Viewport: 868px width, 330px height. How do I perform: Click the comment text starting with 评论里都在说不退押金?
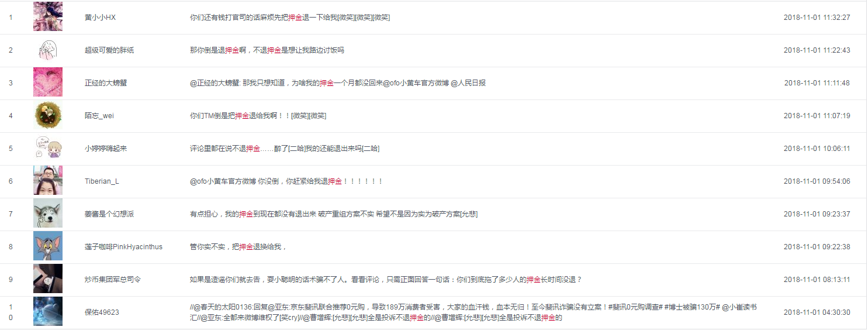[285, 149]
